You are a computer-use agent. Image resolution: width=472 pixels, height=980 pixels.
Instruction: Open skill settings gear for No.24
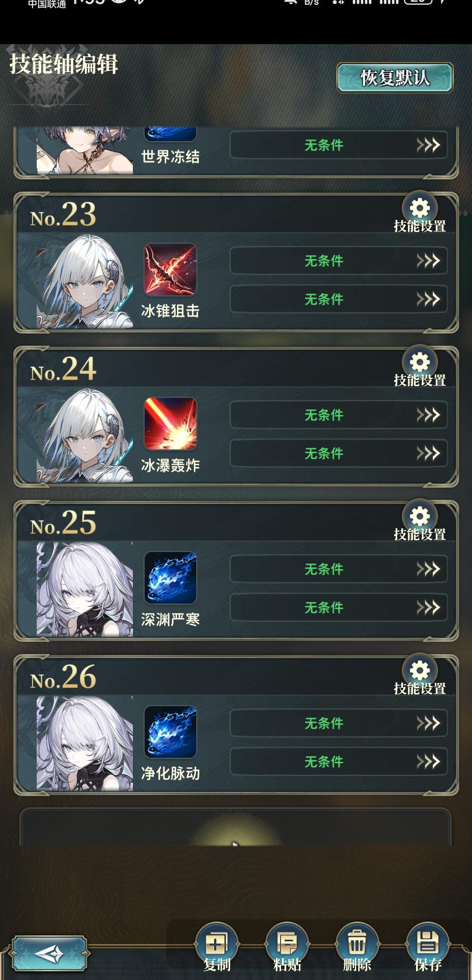(x=420, y=363)
